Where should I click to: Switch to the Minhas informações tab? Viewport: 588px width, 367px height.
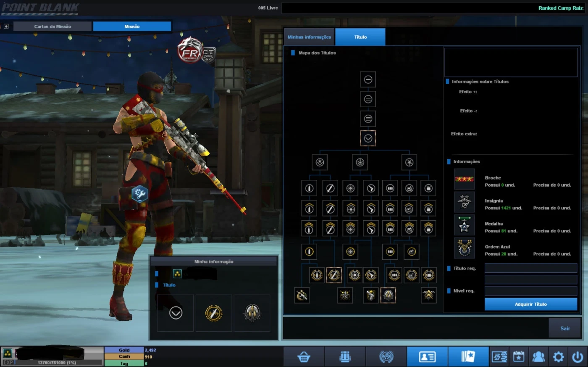[x=309, y=37]
